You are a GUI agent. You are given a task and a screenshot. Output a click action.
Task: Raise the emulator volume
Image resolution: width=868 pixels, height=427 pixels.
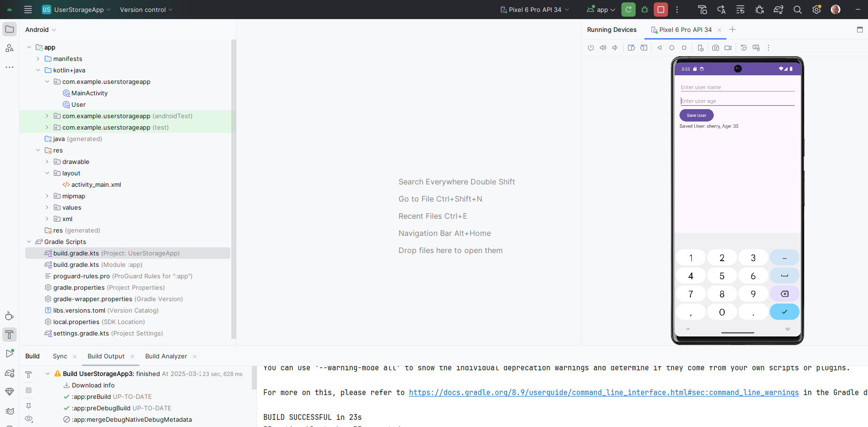click(603, 48)
